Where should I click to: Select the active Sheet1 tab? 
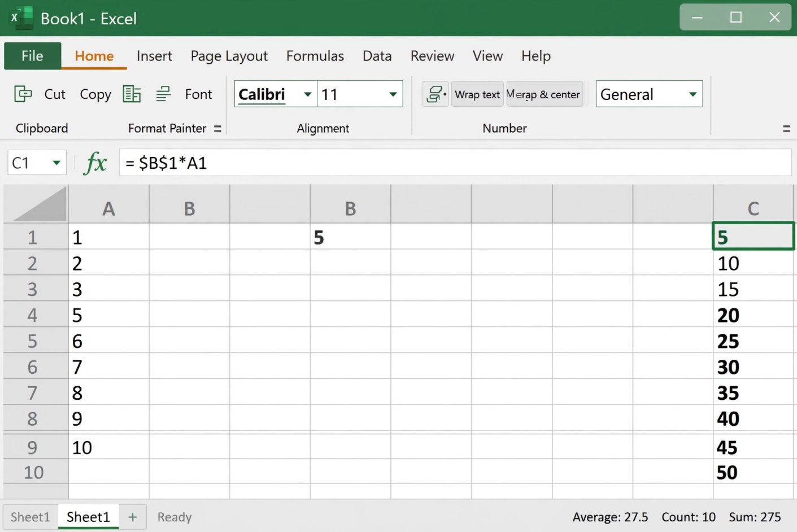click(88, 517)
